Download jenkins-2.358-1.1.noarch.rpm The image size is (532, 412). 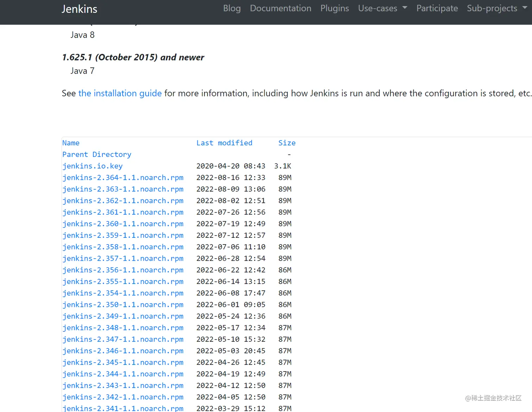coord(123,247)
